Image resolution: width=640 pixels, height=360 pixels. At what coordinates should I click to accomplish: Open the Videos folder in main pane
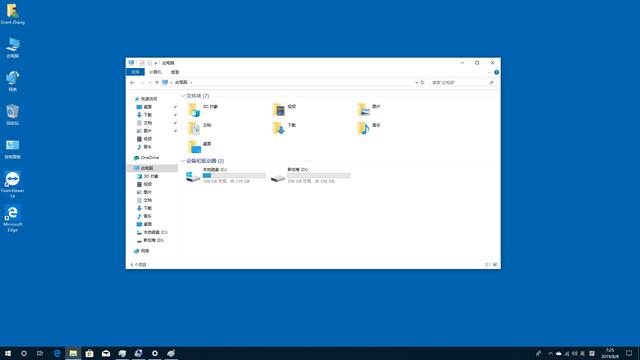[284, 109]
